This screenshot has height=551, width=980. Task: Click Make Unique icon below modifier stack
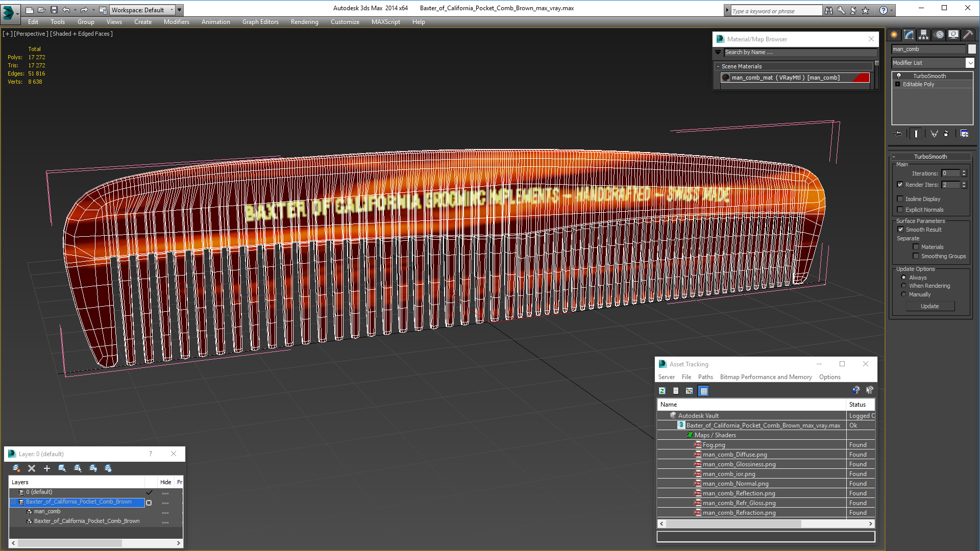[x=934, y=134]
